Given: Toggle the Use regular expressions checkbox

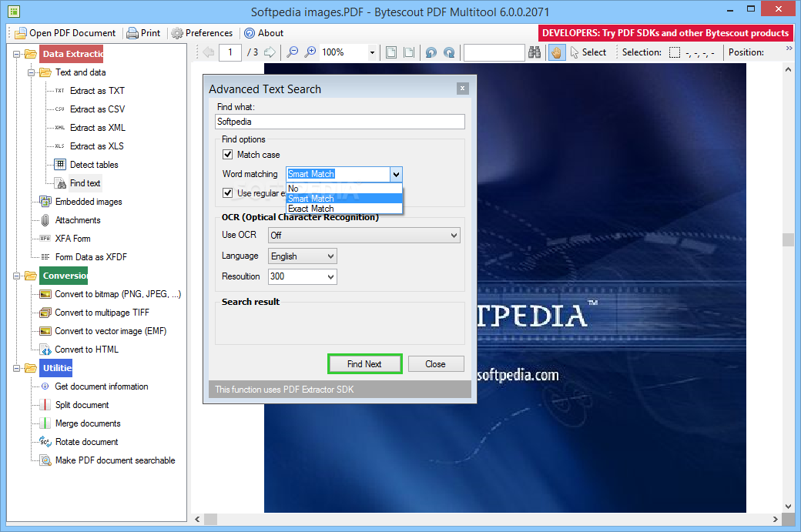Looking at the screenshot, I should point(228,193).
